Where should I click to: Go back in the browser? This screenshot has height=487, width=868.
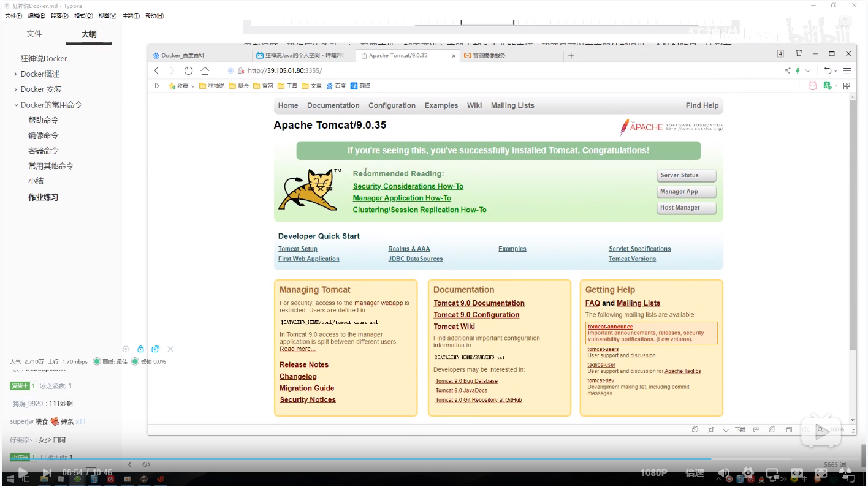(x=157, y=70)
